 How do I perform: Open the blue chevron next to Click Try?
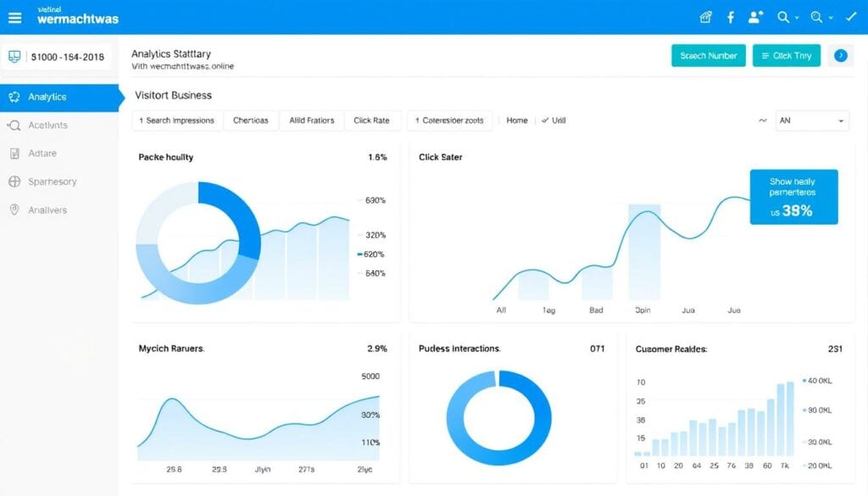point(840,55)
